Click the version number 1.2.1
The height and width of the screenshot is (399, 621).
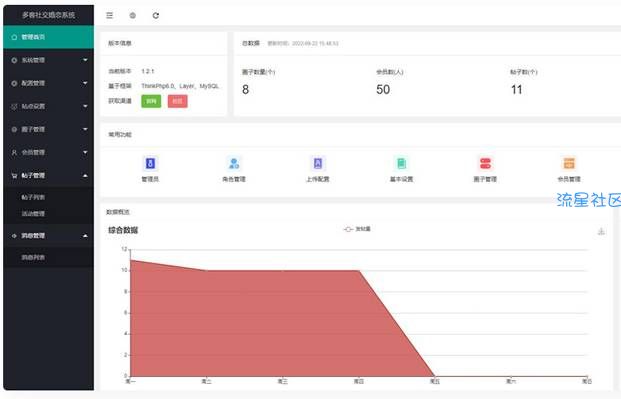pos(148,71)
